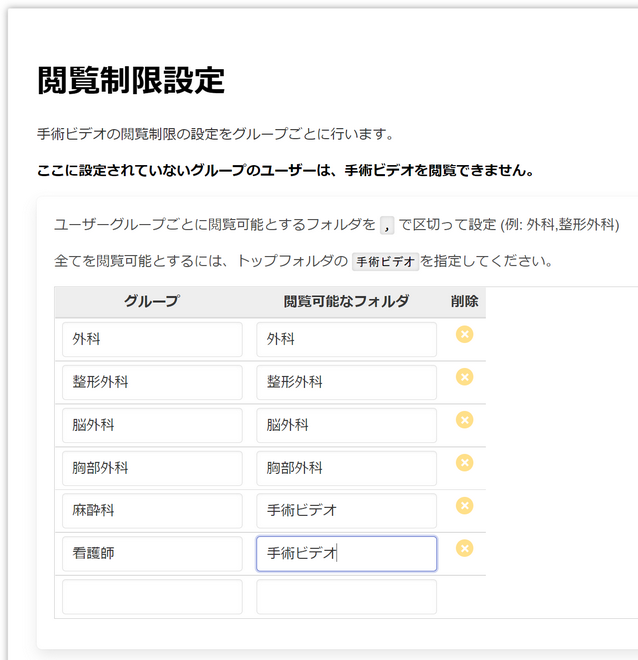The width and height of the screenshot is (638, 660).
Task: Delete the 外科 group row
Action: [464, 335]
